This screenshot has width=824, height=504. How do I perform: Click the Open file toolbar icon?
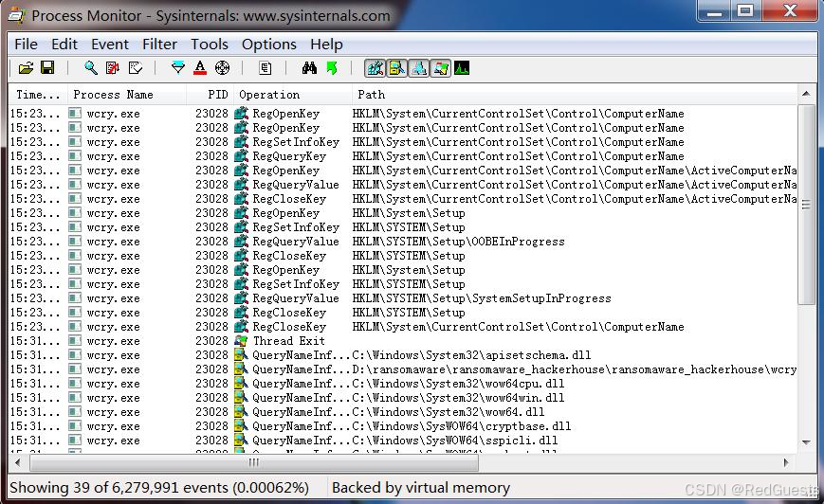point(26,67)
